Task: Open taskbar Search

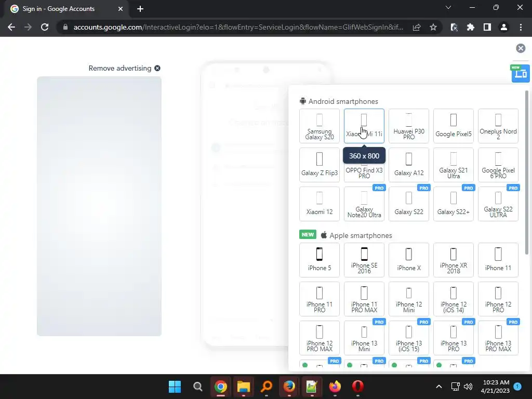Action: [x=198, y=387]
